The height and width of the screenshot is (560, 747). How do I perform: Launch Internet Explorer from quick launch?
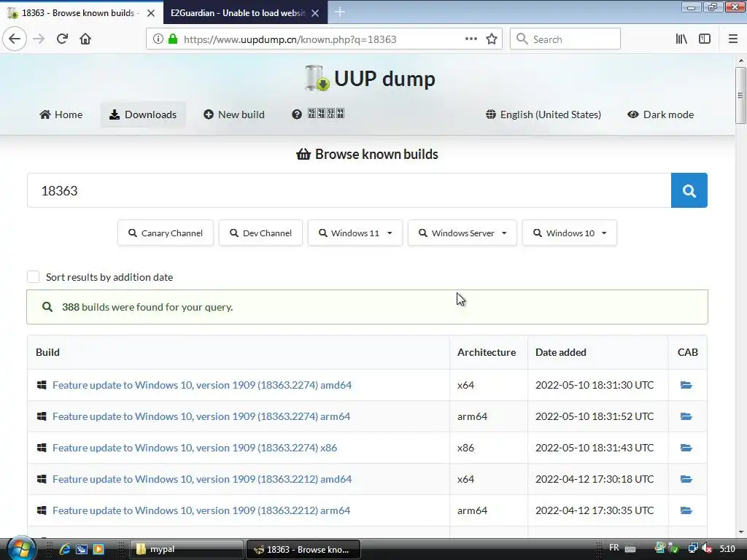tap(65, 549)
